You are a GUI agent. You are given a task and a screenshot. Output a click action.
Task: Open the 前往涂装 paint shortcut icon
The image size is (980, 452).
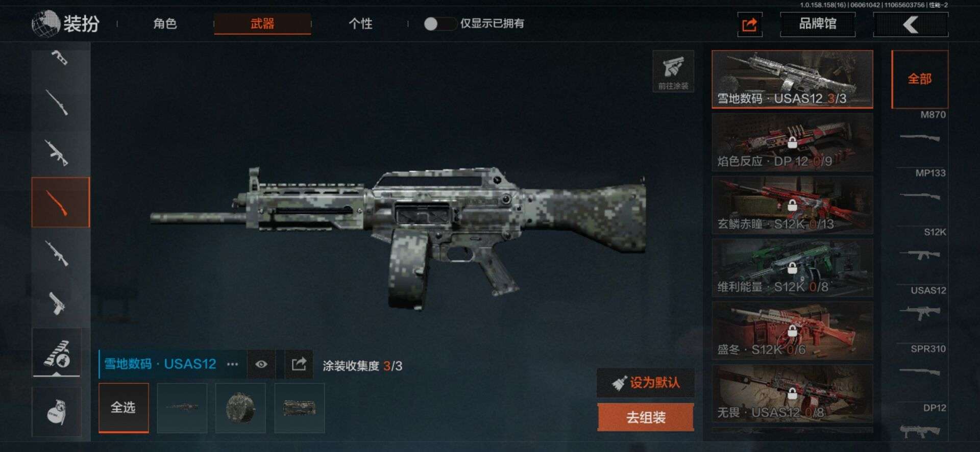(x=673, y=71)
